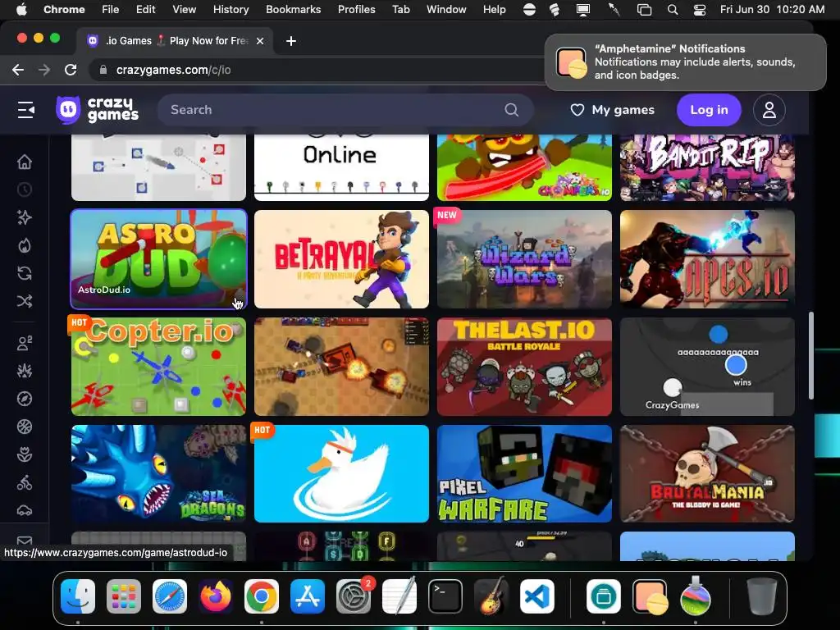Open the user profile avatar icon

(x=769, y=110)
